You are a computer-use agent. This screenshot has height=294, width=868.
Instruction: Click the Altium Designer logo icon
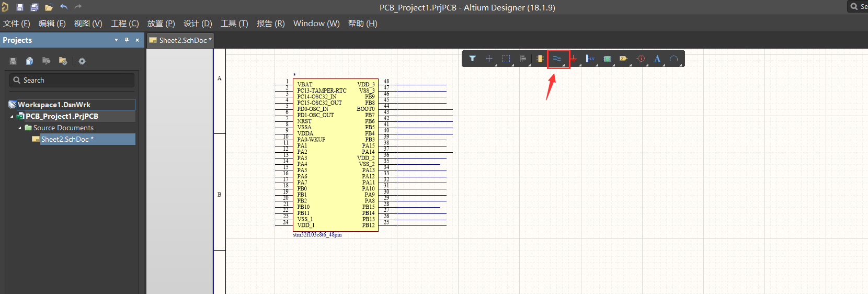pos(5,7)
